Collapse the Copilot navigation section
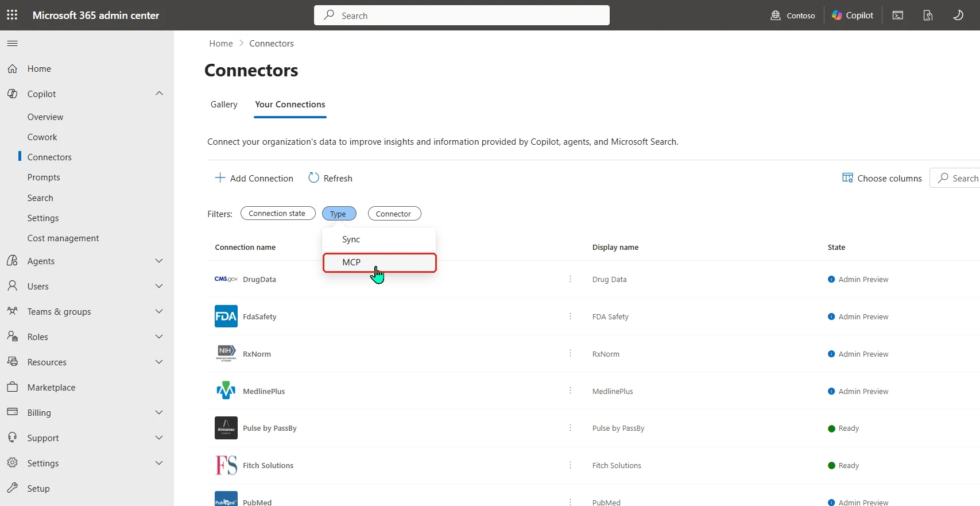This screenshot has height=506, width=980. click(159, 94)
